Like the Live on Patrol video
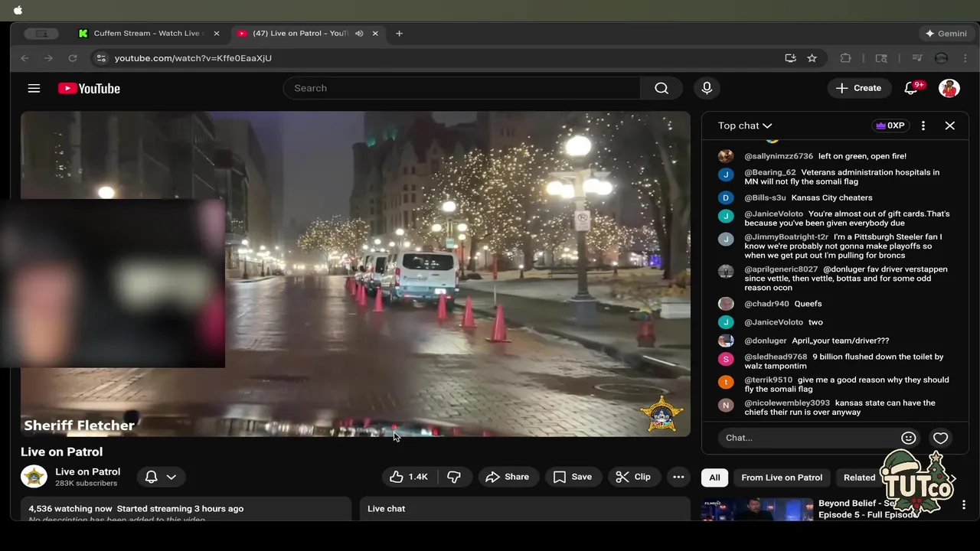 [x=409, y=477]
